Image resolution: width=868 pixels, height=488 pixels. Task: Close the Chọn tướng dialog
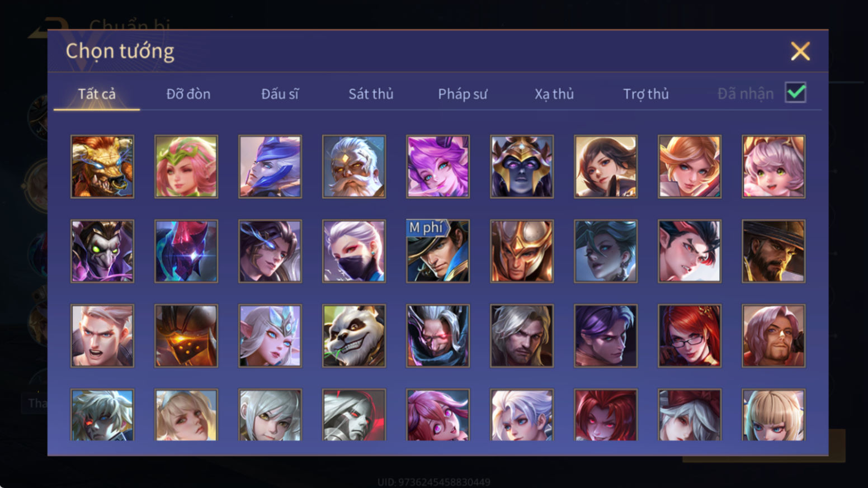800,51
